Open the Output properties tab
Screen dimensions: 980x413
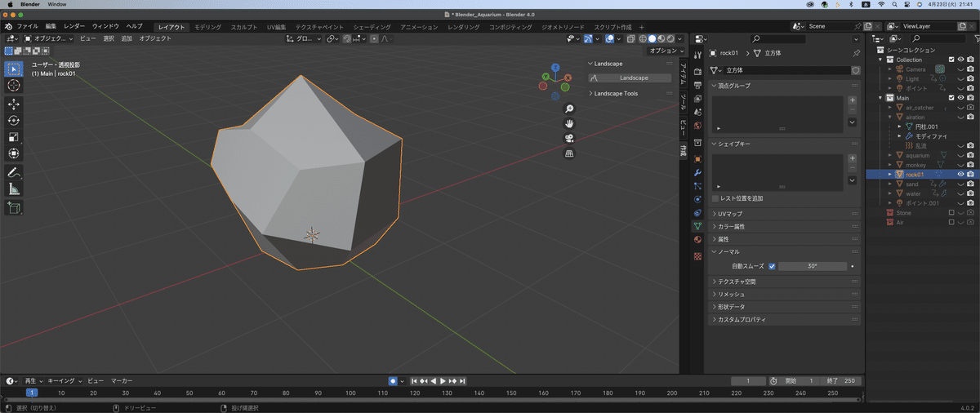click(697, 85)
